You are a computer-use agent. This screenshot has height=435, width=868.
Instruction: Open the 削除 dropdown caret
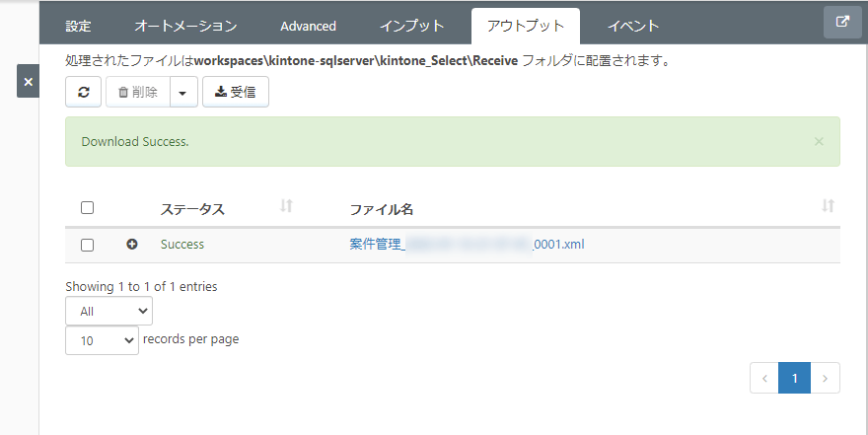point(183,92)
